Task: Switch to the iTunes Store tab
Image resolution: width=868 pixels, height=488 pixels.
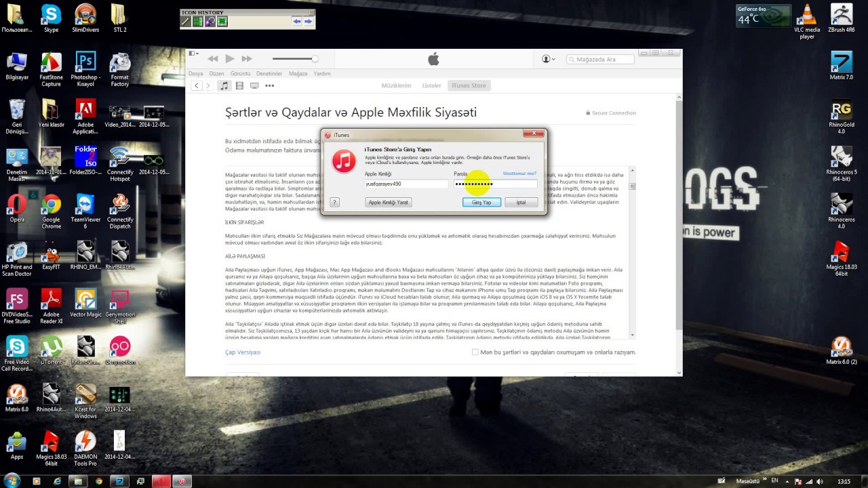Action: tap(469, 85)
